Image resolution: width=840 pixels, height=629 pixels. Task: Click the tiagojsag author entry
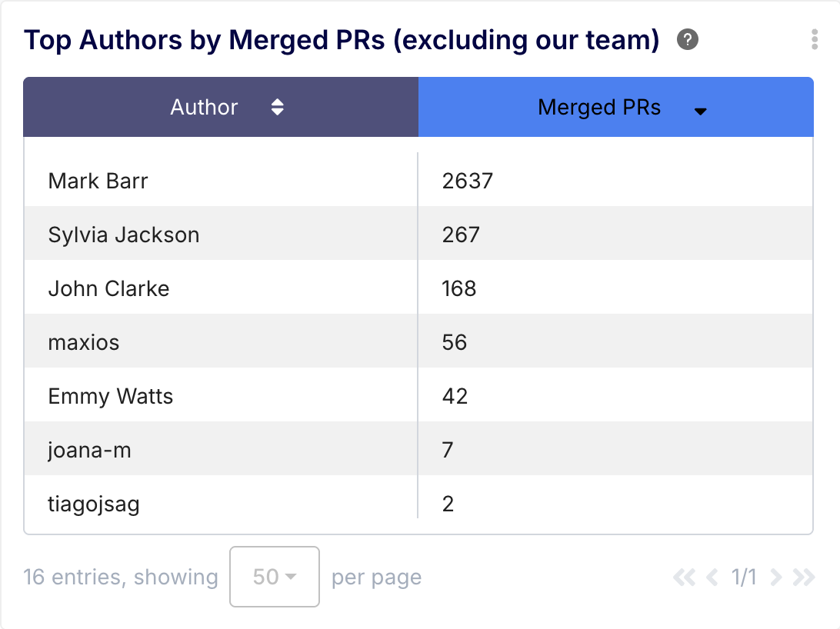[94, 504]
